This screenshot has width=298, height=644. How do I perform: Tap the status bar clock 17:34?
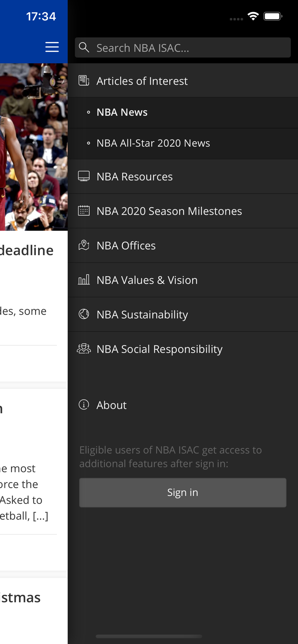click(41, 16)
